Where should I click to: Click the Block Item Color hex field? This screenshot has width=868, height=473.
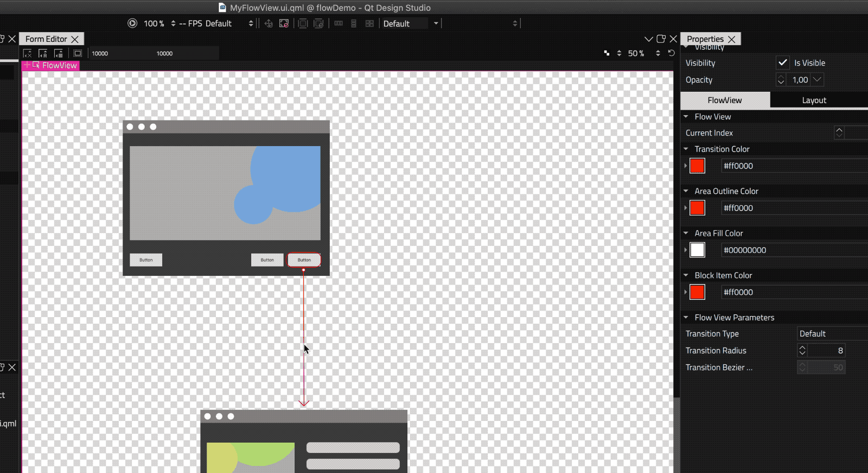point(792,292)
